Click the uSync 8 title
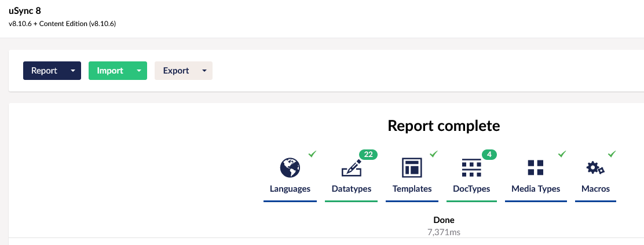Screen dimensions: 644x245 pos(25,11)
